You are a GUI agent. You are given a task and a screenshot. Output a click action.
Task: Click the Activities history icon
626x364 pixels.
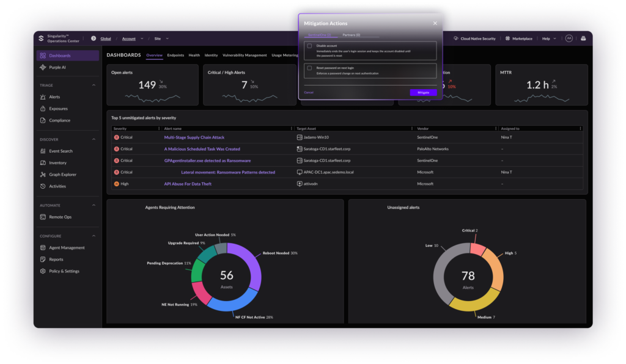click(x=43, y=186)
